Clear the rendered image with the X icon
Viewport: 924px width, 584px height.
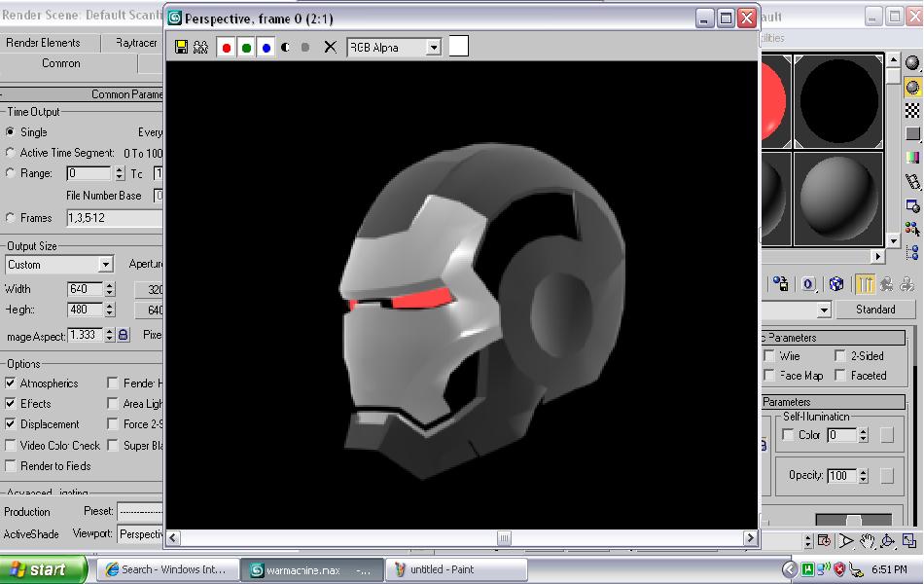tap(330, 47)
